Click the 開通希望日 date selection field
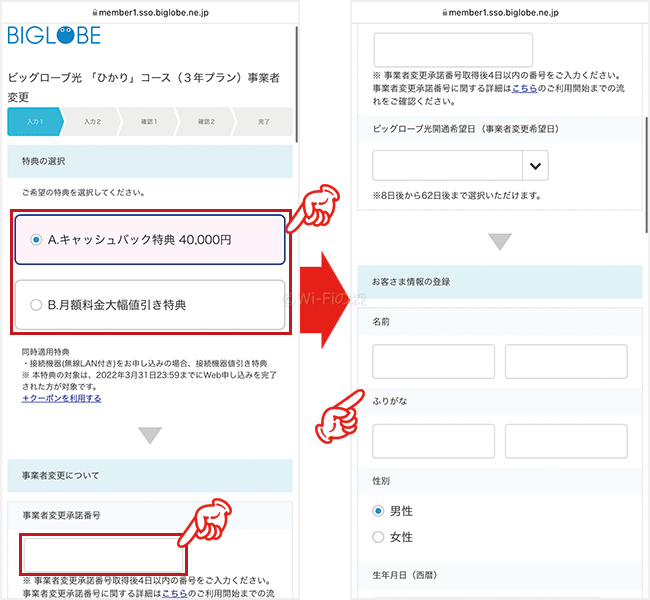The width and height of the screenshot is (650, 600). pos(447,166)
